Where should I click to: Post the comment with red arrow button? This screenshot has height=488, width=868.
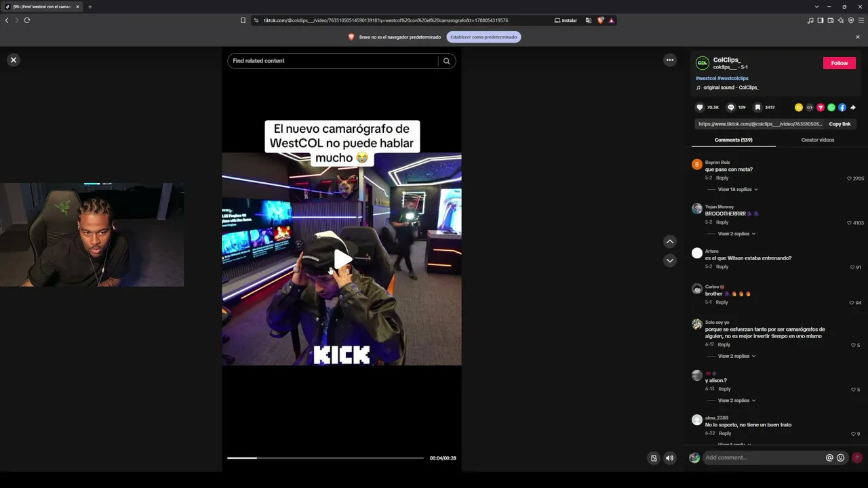coord(857,457)
